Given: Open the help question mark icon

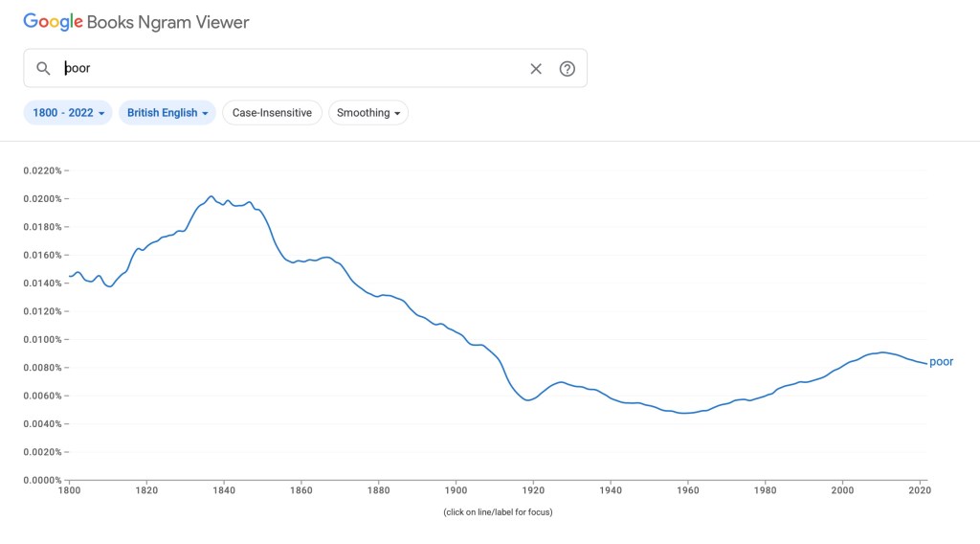Looking at the screenshot, I should [x=568, y=68].
